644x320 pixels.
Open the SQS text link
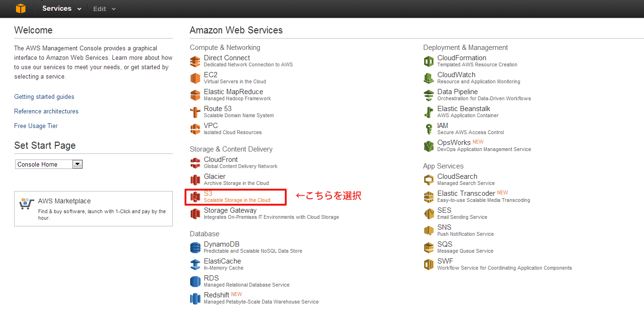pyautogui.click(x=445, y=244)
